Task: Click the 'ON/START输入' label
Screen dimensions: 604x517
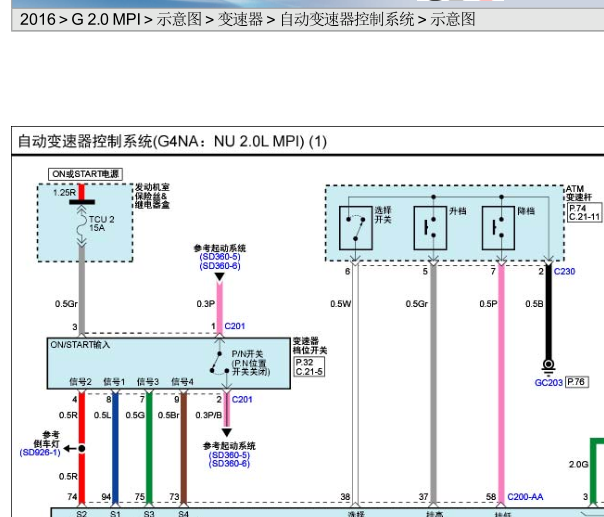Action: 80,345
